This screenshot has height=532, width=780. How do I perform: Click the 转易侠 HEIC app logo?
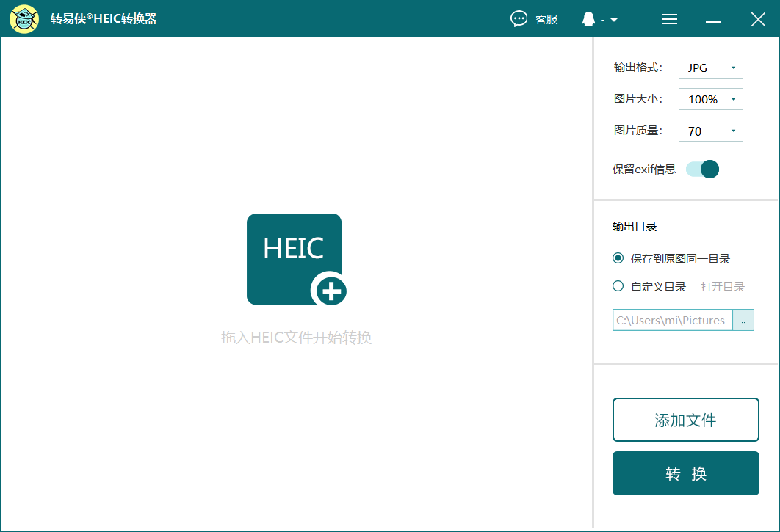[23, 18]
